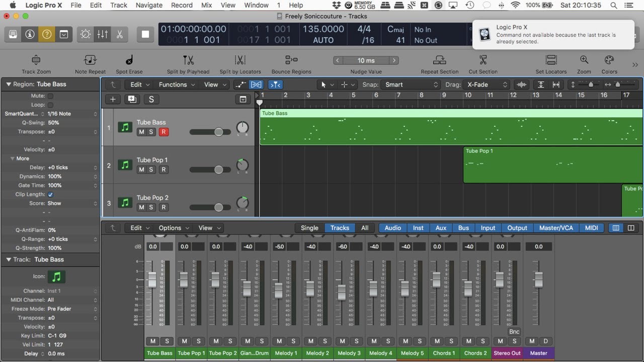Click the Bnc bounce button
This screenshot has width=644, height=362.
click(x=514, y=332)
